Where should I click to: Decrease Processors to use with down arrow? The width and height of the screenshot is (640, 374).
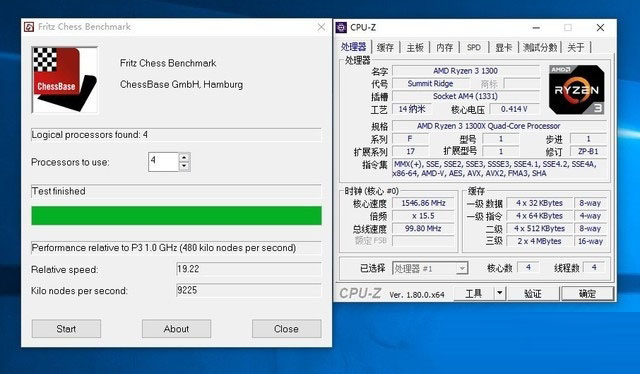[x=184, y=166]
